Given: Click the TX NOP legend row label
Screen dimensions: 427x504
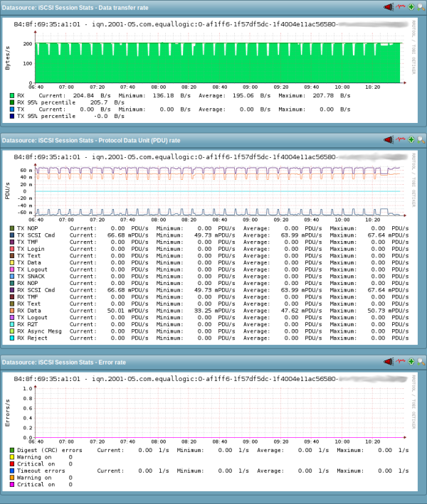Looking at the screenshot, I should click(27, 228).
